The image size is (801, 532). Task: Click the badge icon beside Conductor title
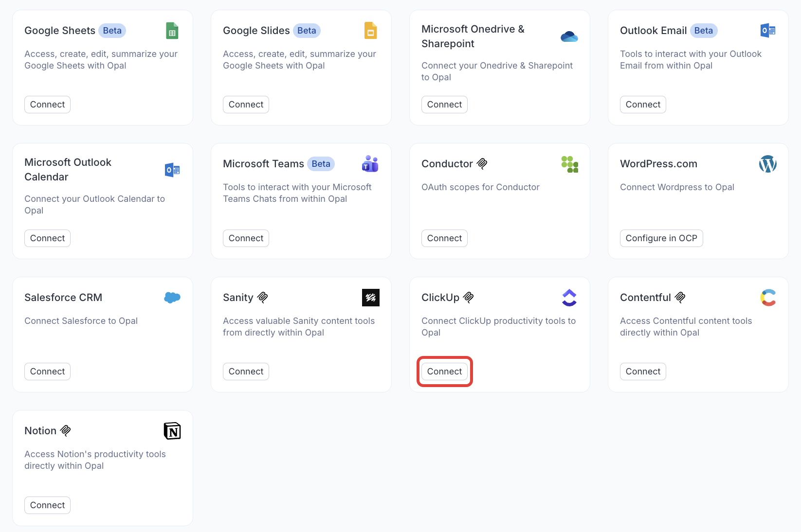click(482, 164)
